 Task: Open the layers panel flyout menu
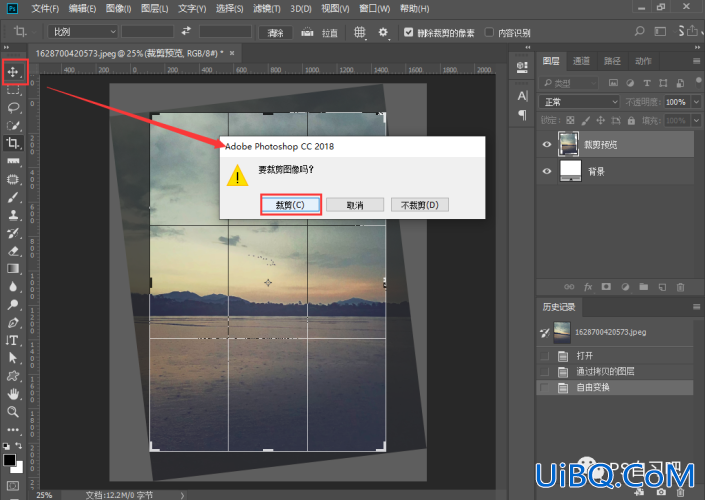tap(696, 61)
